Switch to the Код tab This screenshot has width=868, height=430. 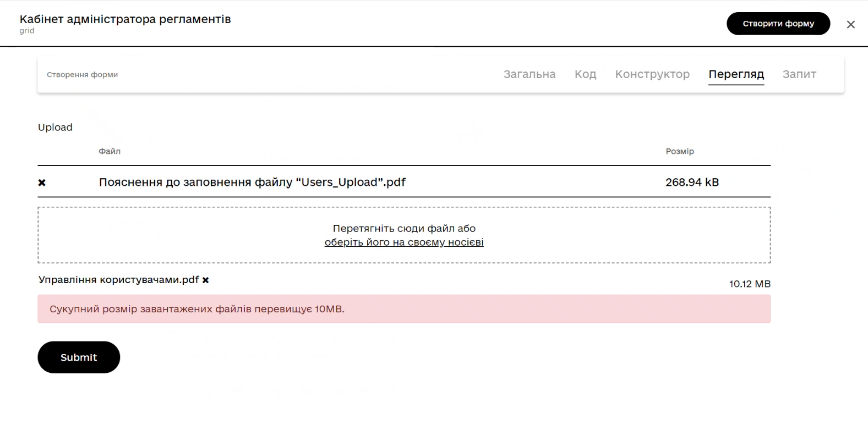tap(585, 74)
